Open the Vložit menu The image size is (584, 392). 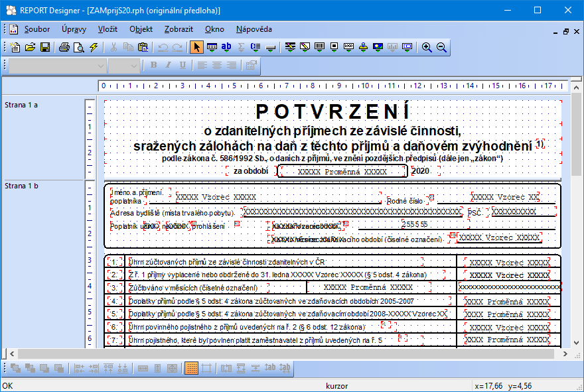[x=108, y=29]
